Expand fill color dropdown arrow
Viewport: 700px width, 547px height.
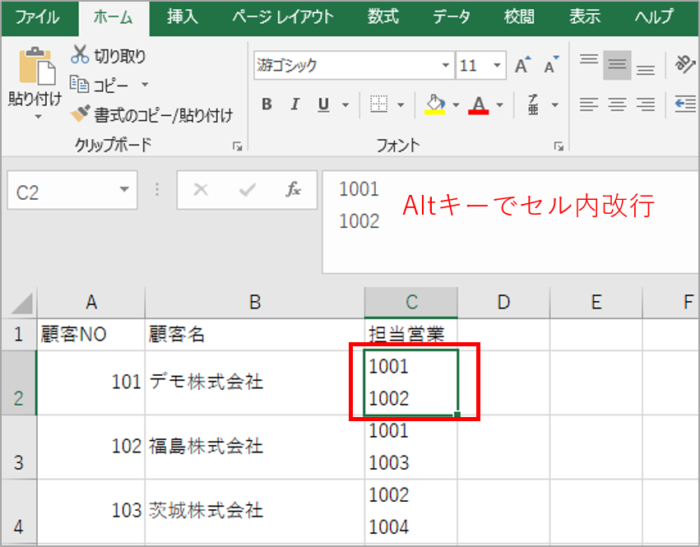pyautogui.click(x=456, y=105)
